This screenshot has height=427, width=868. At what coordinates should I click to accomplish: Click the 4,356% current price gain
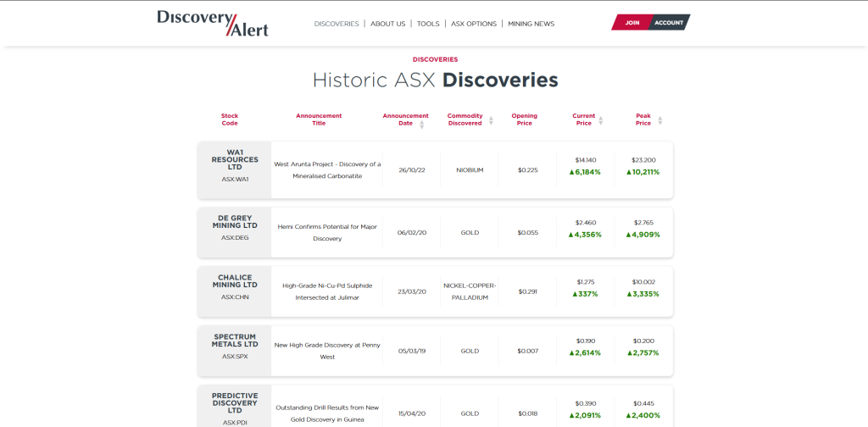585,235
